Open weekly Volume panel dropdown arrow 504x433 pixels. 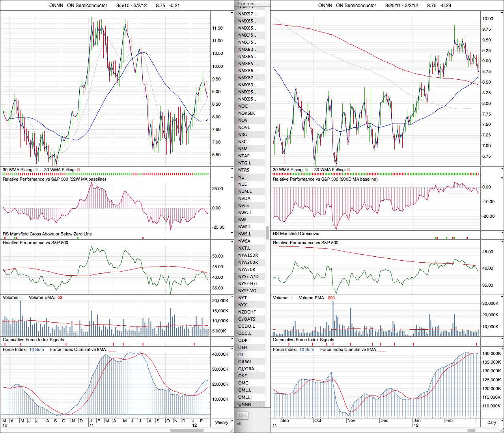(232, 297)
